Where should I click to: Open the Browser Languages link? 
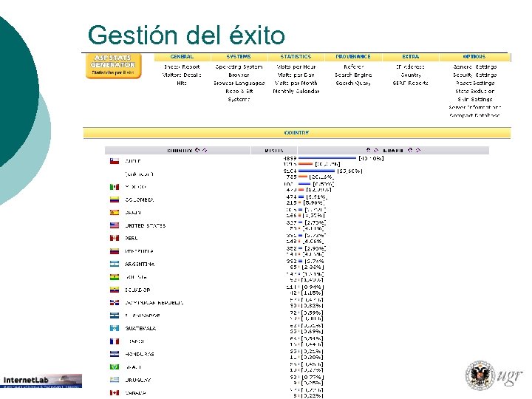pos(239,83)
